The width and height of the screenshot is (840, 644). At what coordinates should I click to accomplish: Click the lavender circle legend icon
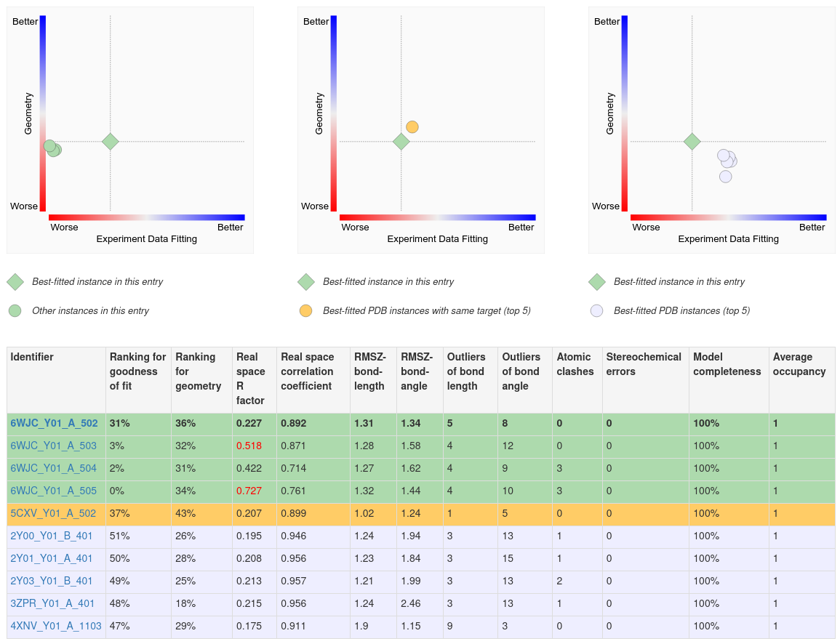point(596,311)
